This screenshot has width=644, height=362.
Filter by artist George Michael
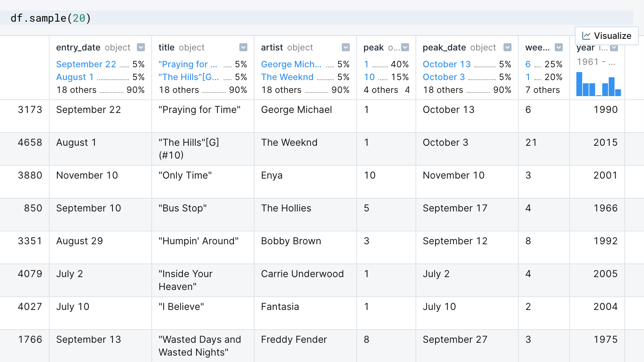tap(291, 64)
